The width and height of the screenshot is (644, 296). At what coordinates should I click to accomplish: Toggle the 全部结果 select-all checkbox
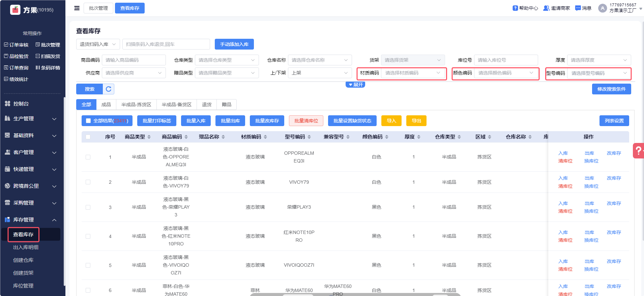pyautogui.click(x=88, y=121)
